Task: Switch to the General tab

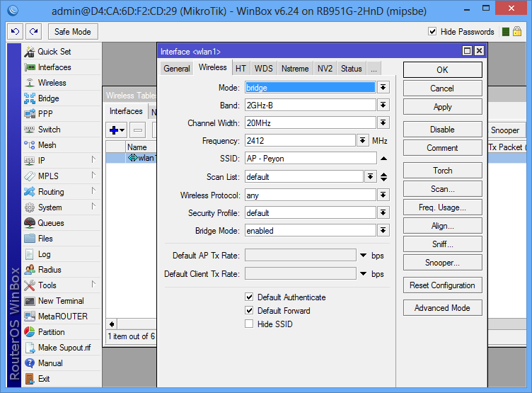Action: coord(177,68)
